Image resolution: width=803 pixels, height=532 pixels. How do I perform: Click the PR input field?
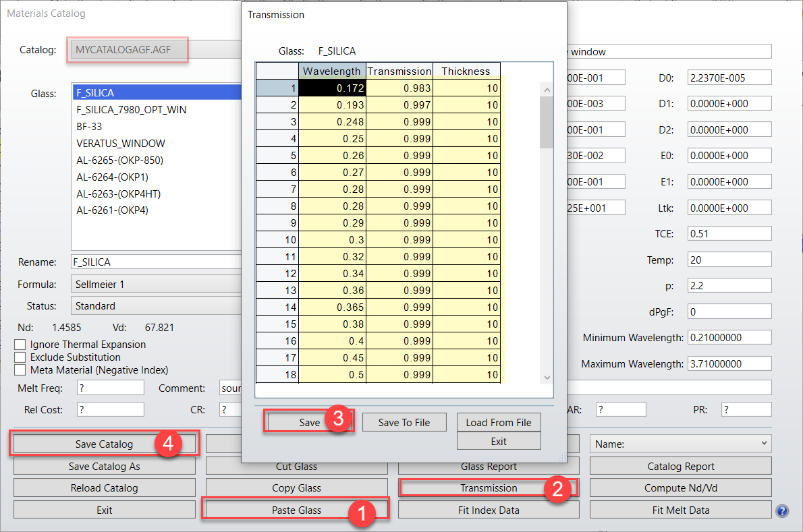click(746, 409)
